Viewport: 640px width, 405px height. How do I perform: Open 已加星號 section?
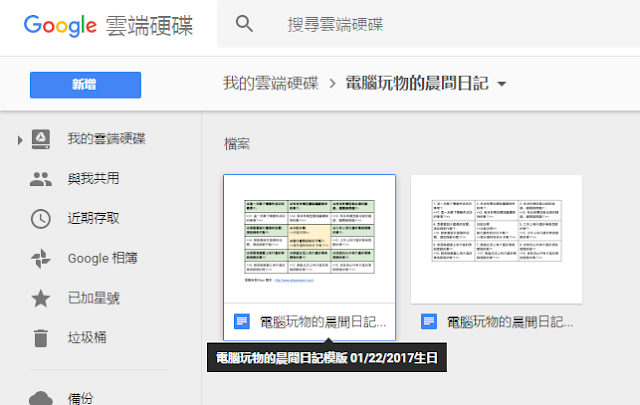click(93, 298)
